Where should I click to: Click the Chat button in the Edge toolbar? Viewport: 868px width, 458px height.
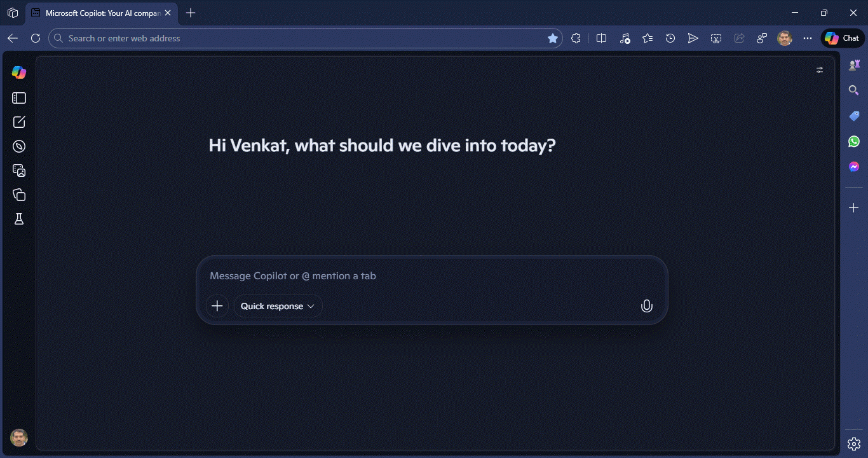pos(843,38)
